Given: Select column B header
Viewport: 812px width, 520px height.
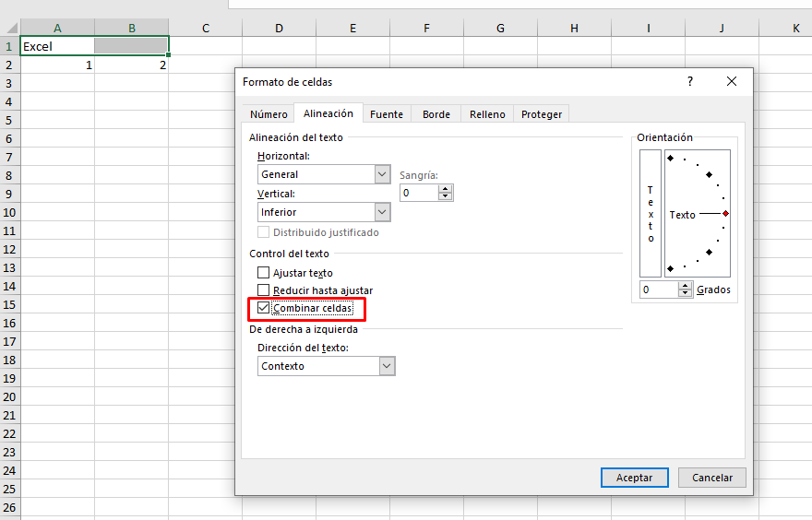Looking at the screenshot, I should (132, 28).
